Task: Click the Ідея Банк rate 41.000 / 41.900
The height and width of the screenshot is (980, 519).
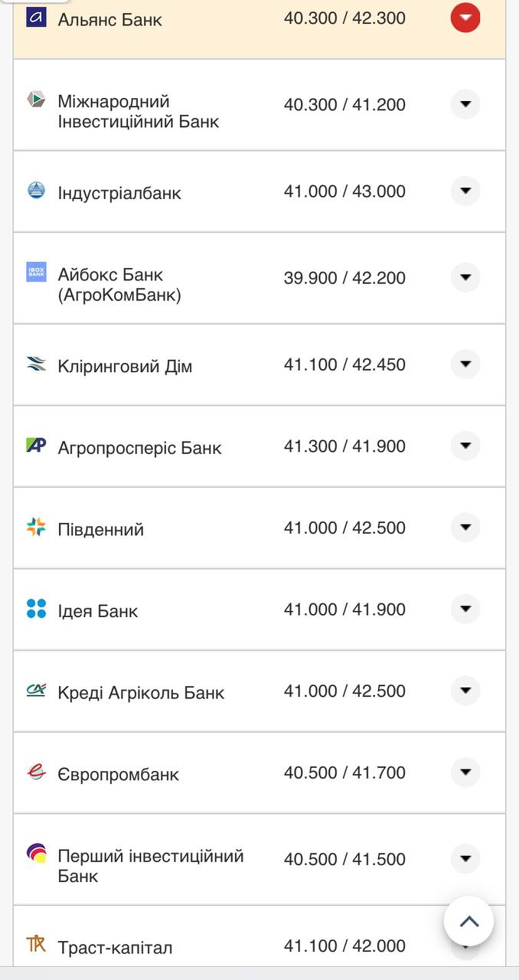Action: tap(344, 609)
